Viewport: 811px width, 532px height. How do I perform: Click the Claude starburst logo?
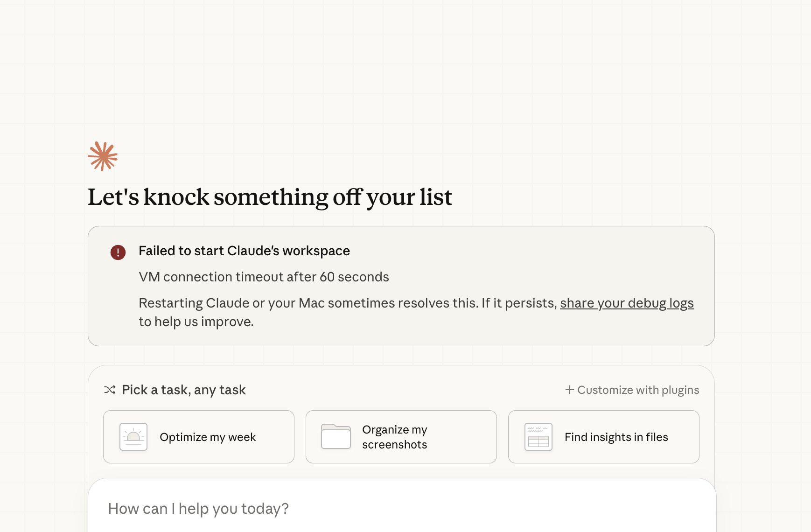[x=103, y=156]
